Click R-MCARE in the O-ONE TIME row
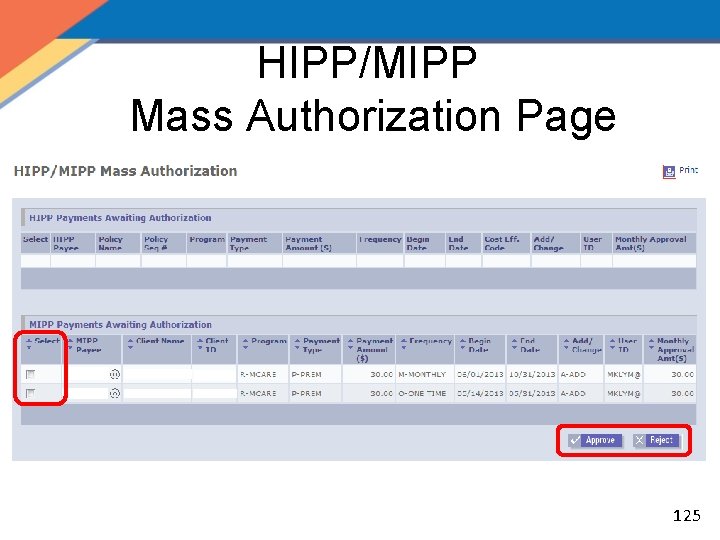The image size is (720, 540). 258,394
